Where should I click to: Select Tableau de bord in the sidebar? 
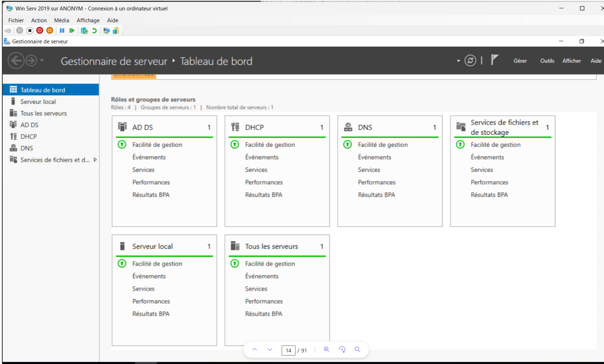pyautogui.click(x=51, y=90)
